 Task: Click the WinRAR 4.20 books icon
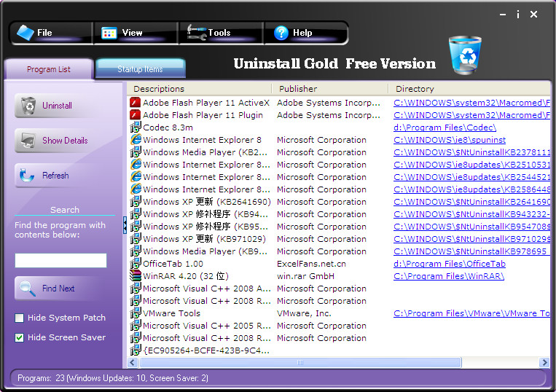point(135,275)
